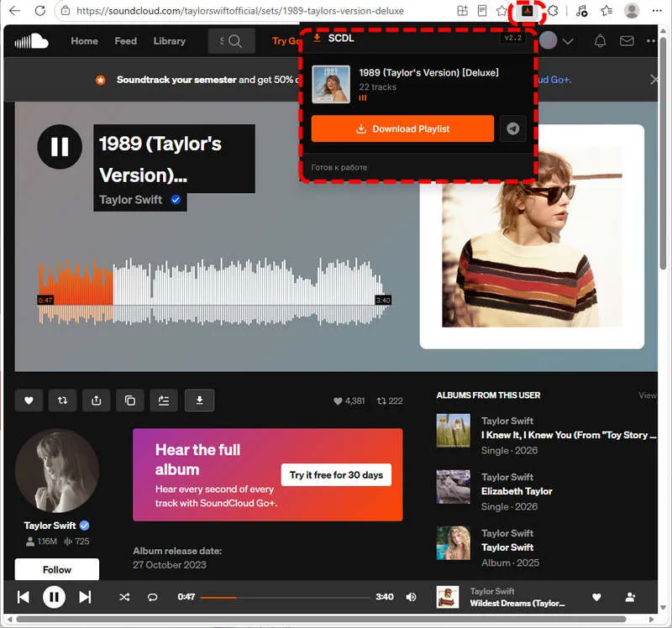The width and height of the screenshot is (672, 628).
Task: Click the Telegram icon in SCDL popup
Action: 513,128
